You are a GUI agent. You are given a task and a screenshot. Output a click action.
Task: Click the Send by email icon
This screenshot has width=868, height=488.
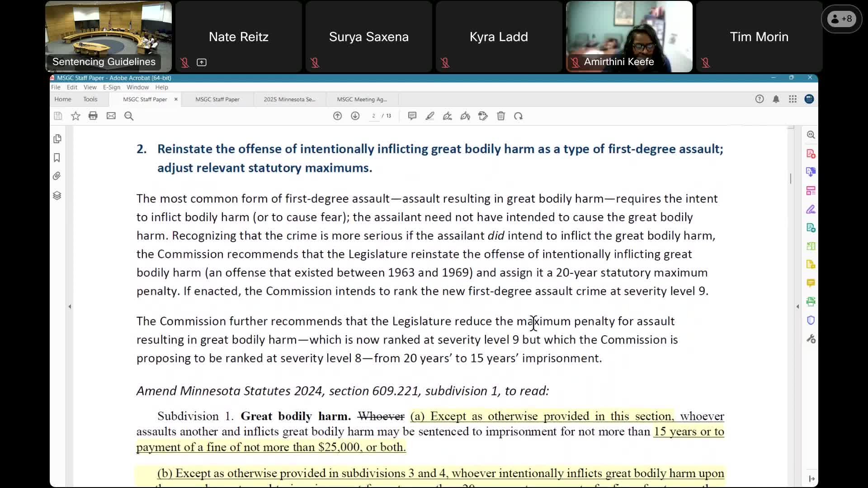tap(111, 116)
